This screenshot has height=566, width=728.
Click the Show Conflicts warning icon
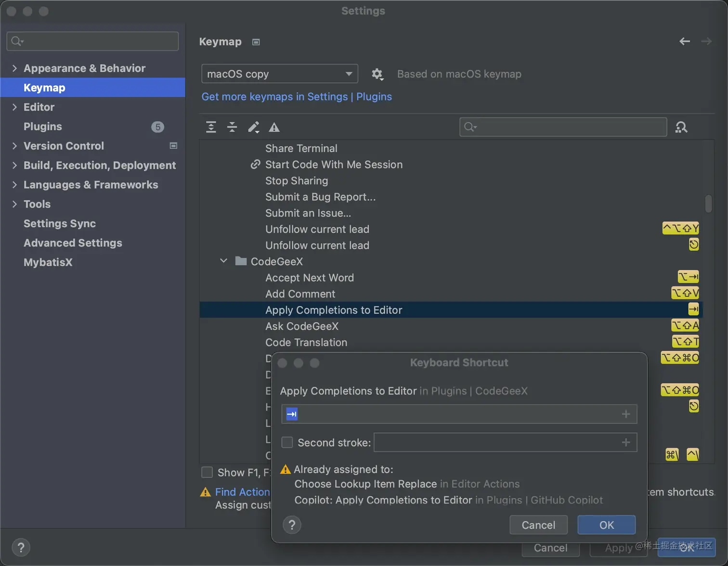click(x=274, y=128)
